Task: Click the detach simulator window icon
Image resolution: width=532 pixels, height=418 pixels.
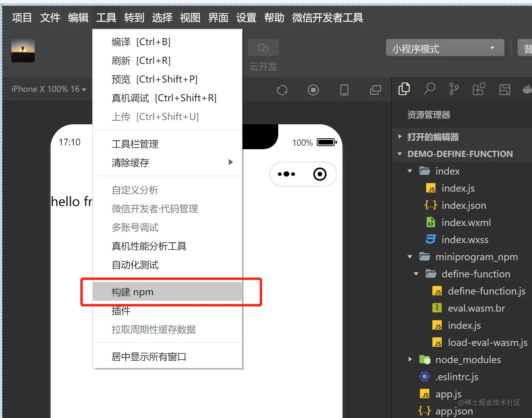Action: 376,90
